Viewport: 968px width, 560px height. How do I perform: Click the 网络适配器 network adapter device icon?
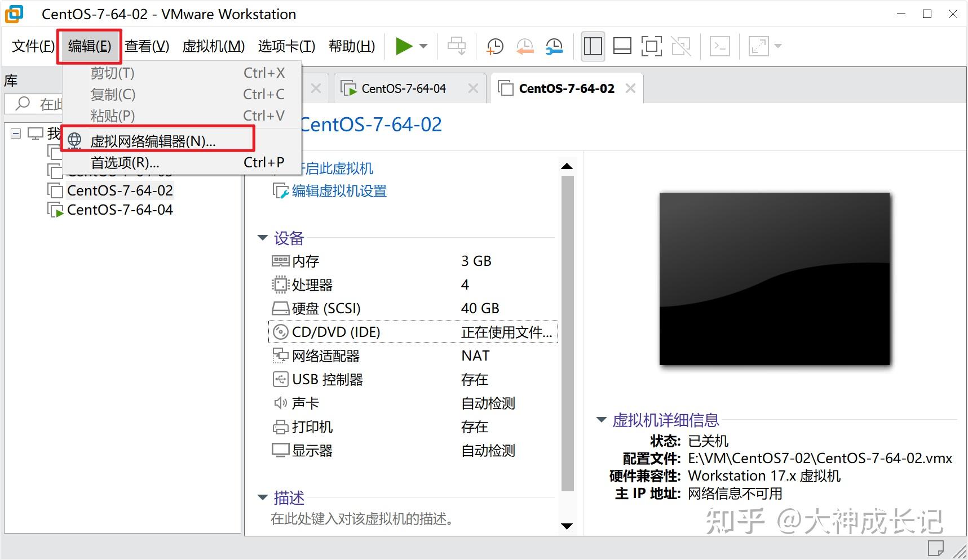[x=280, y=355]
